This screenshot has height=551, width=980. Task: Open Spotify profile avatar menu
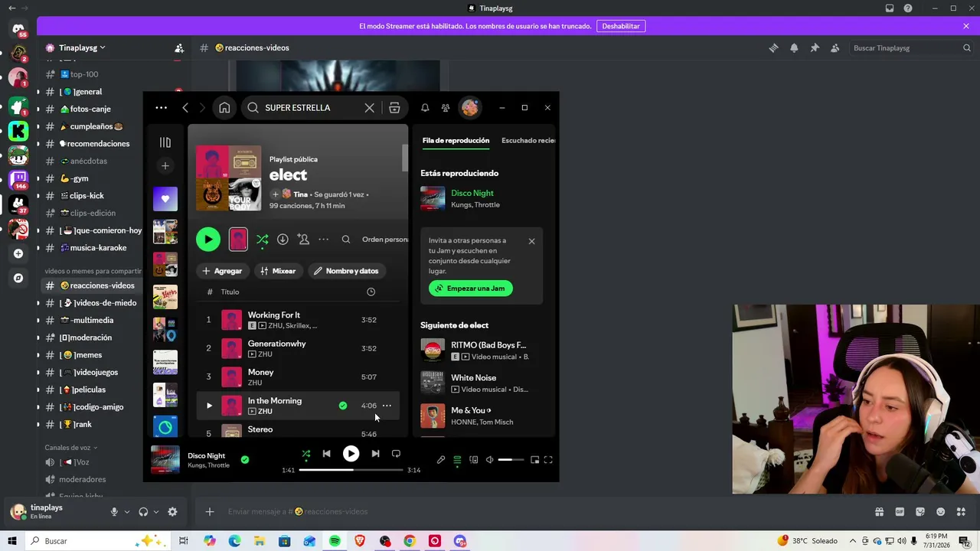pos(470,108)
